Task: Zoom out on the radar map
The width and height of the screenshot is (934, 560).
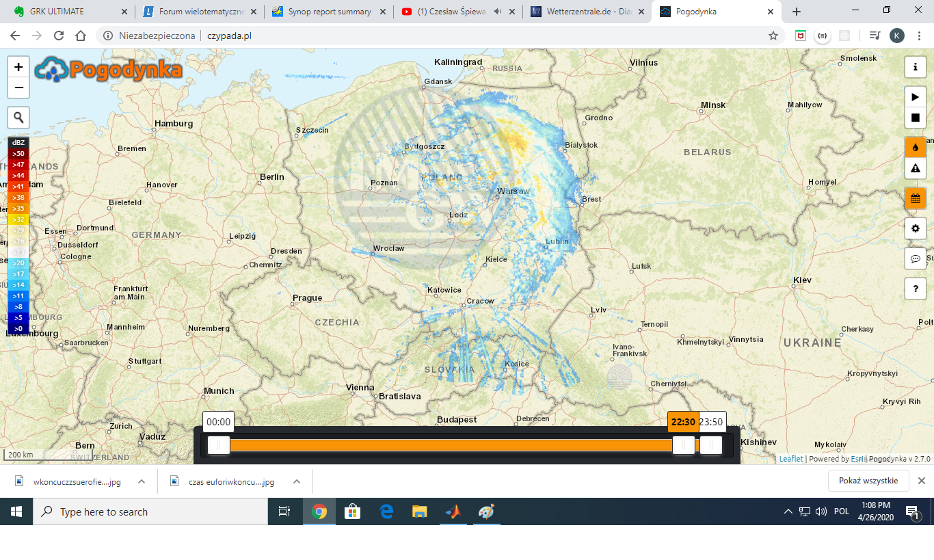Action: [18, 88]
